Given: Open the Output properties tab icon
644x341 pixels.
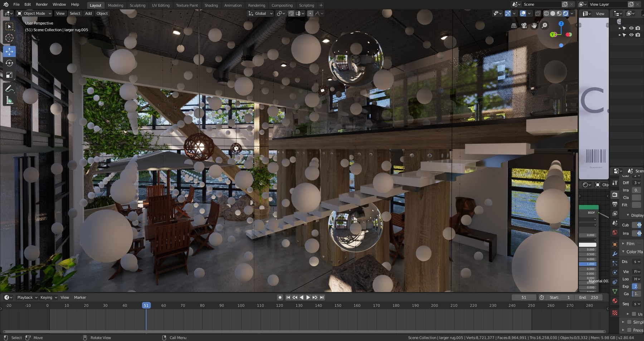Looking at the screenshot, I should pos(615,204).
